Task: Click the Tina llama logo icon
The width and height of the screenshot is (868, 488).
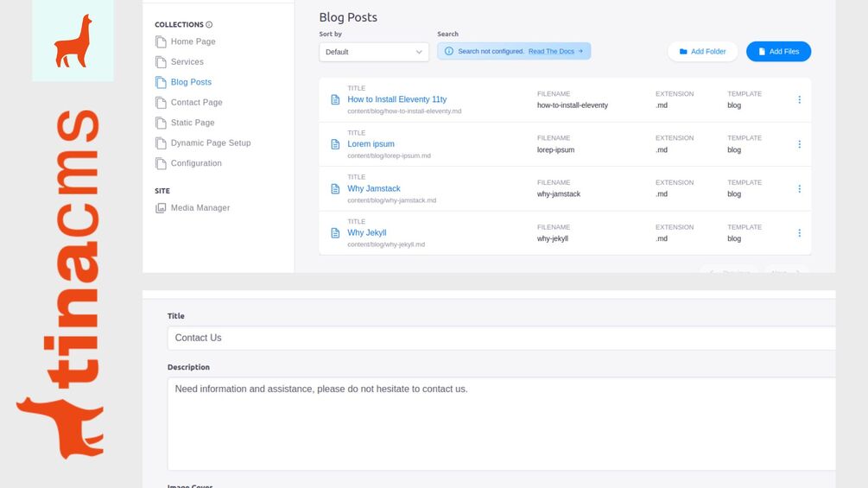Action: 73,41
